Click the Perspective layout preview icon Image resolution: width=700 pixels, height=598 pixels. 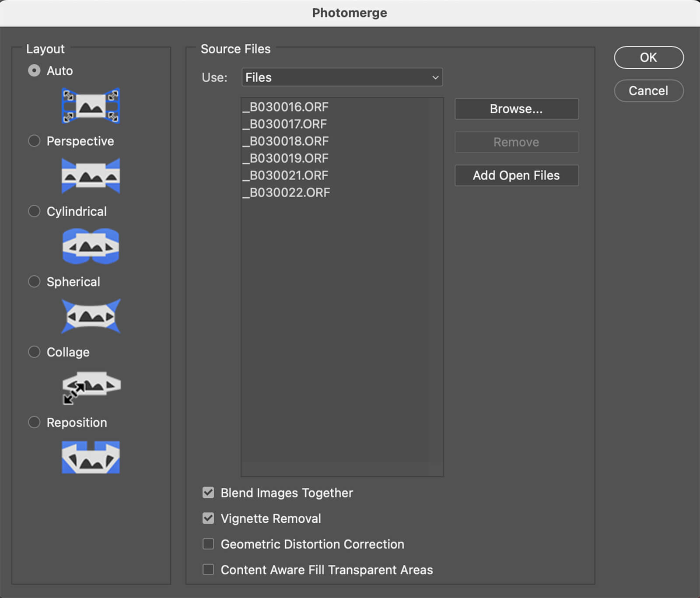[91, 176]
